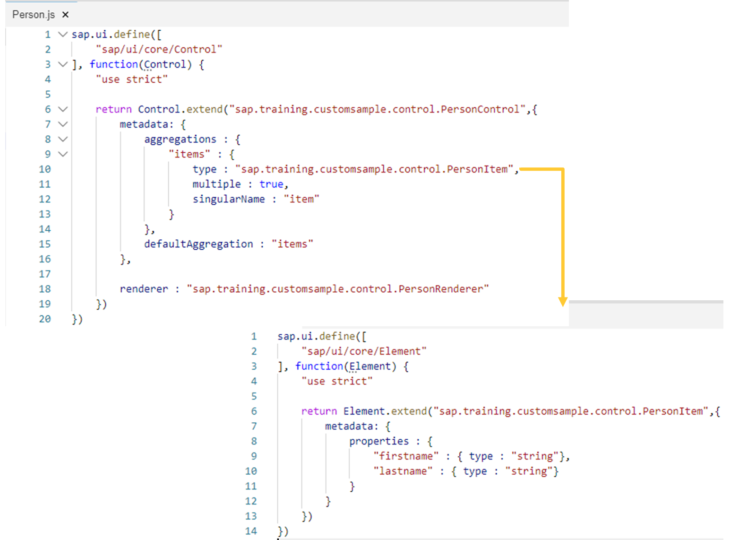Click the 'properties' keyword in lower editor
The width and height of the screenshot is (756, 540).
tap(379, 441)
